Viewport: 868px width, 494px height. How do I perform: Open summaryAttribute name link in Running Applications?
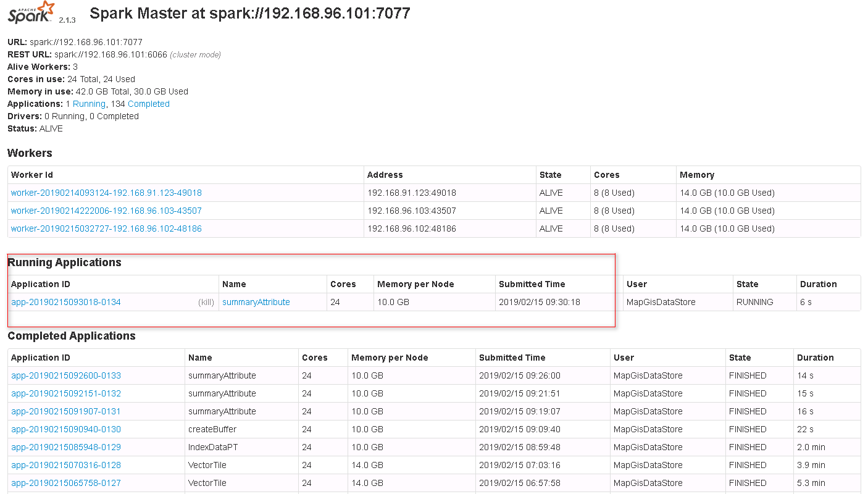256,302
